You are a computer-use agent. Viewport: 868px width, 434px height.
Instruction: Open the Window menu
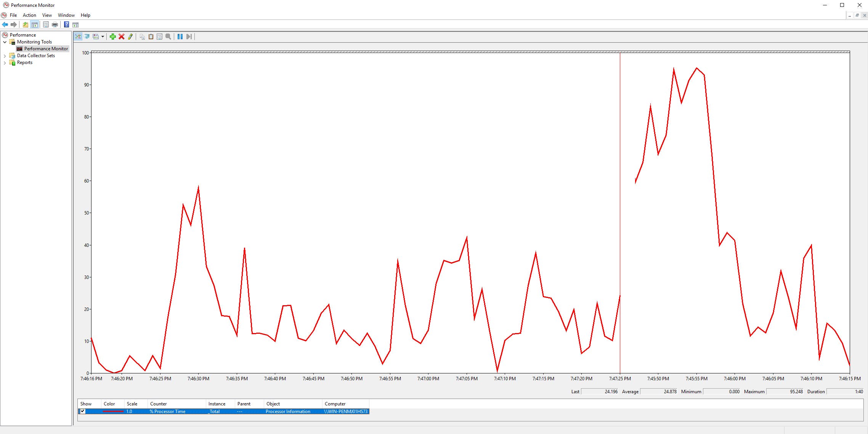click(66, 15)
